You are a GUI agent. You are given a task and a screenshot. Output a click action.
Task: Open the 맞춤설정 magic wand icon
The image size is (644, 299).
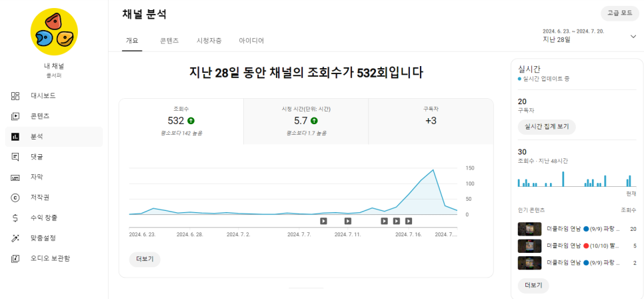(x=15, y=238)
